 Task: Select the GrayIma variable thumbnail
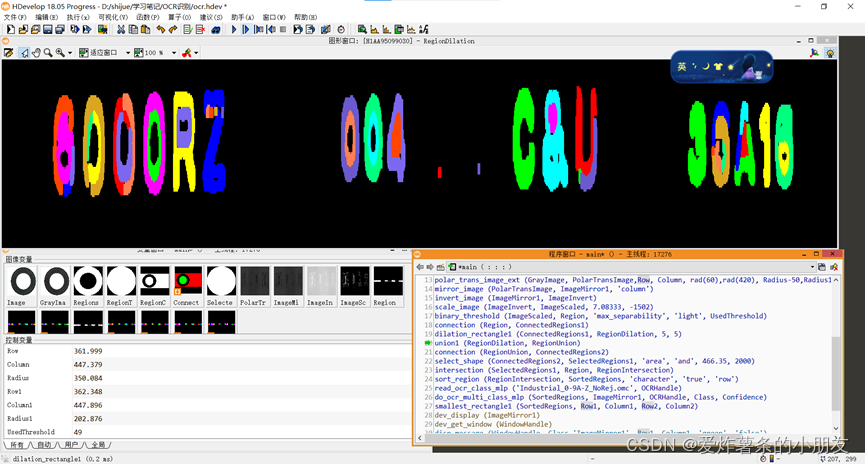(x=55, y=286)
